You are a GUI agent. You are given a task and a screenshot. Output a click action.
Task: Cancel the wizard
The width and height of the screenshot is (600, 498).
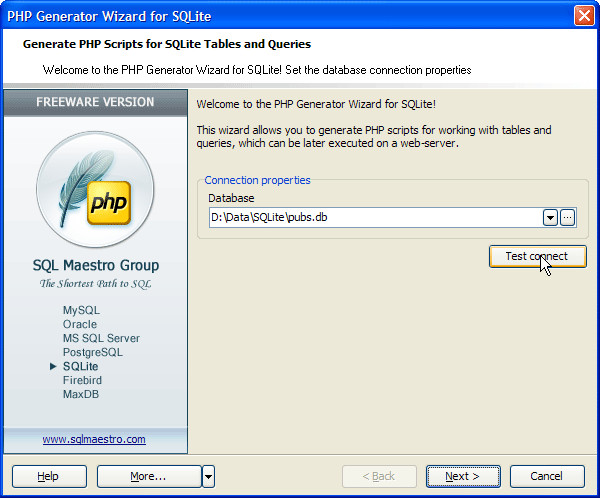[x=547, y=476]
